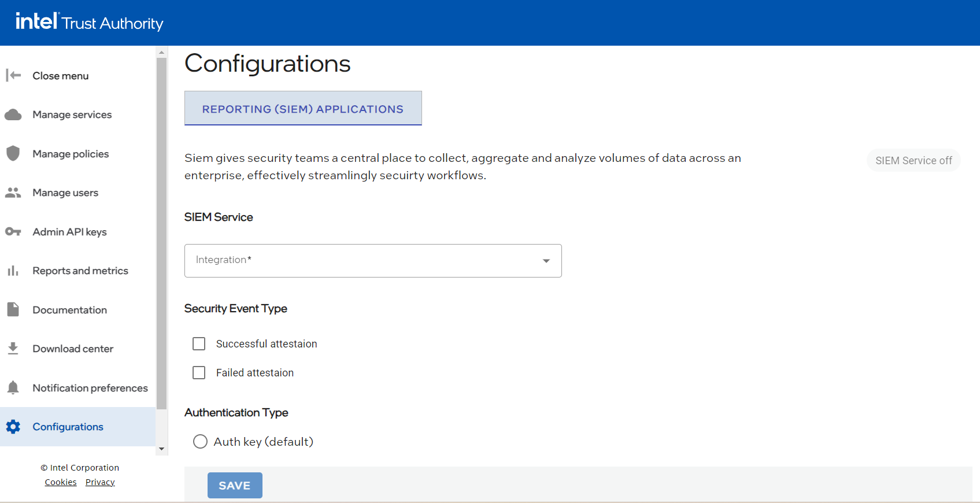The height and width of the screenshot is (503, 980).
Task: Select Configurations in the sidebar
Action: point(77,427)
